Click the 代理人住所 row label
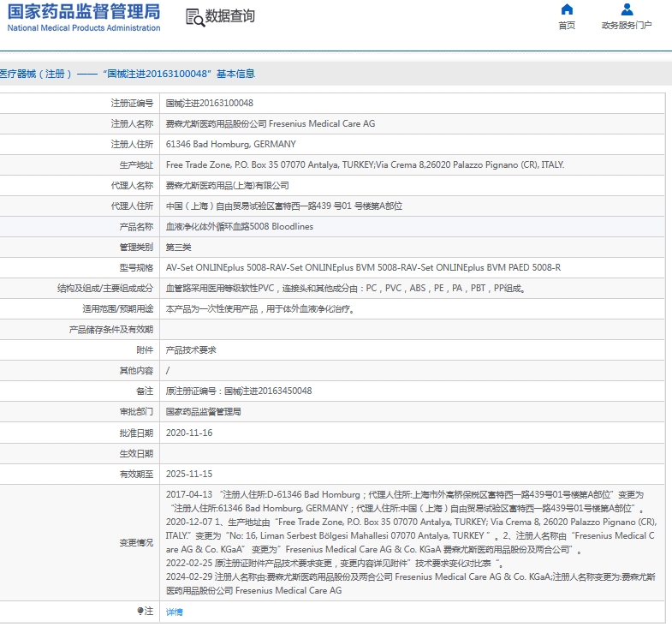672x627 pixels. click(x=132, y=206)
